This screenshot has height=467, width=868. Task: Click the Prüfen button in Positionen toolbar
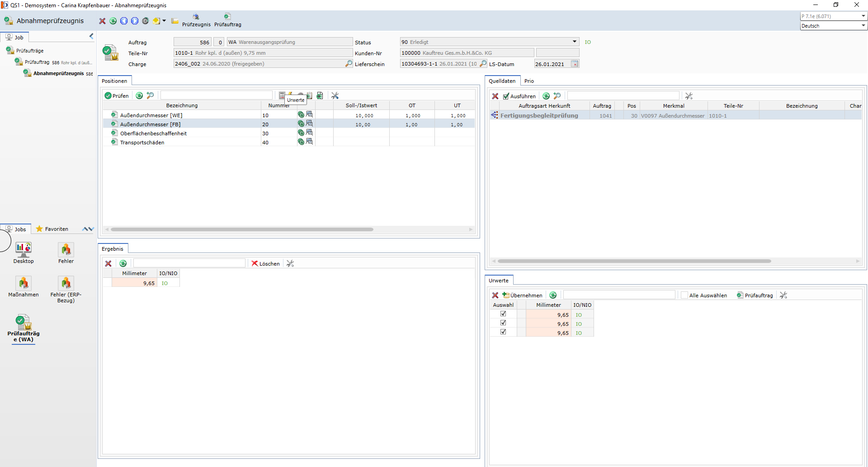pos(117,95)
